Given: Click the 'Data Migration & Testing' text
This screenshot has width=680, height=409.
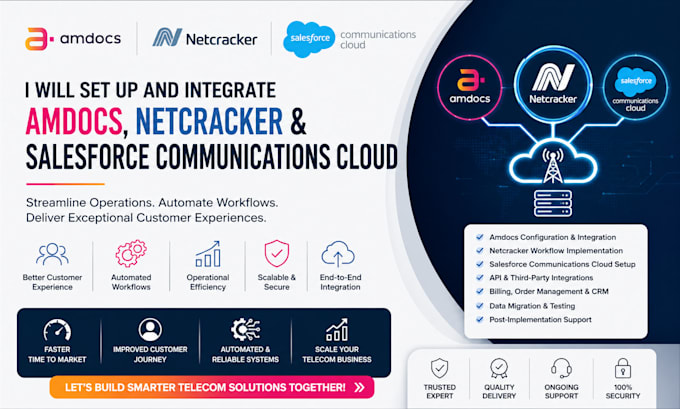Looking at the screenshot, I should pos(532,306).
